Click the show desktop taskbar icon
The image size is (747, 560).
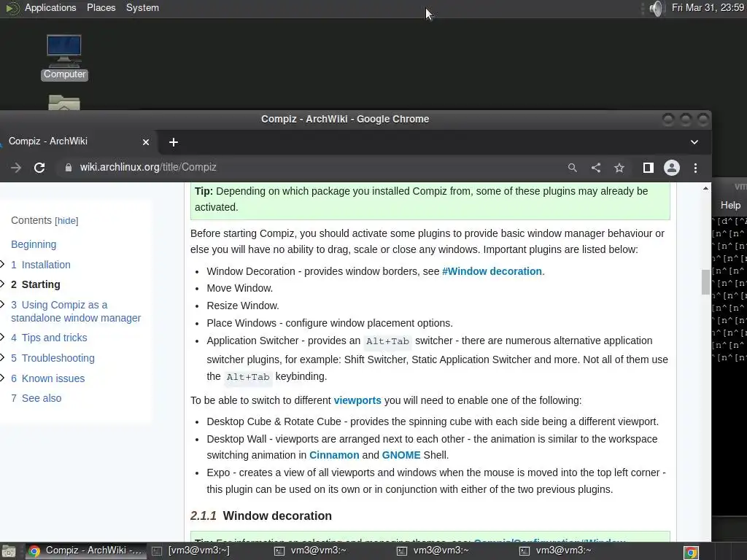coord(9,551)
